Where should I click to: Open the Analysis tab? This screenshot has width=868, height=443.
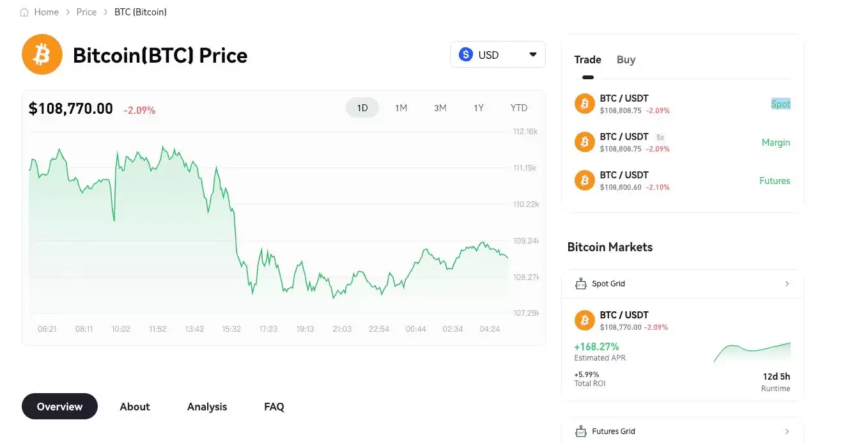(206, 407)
